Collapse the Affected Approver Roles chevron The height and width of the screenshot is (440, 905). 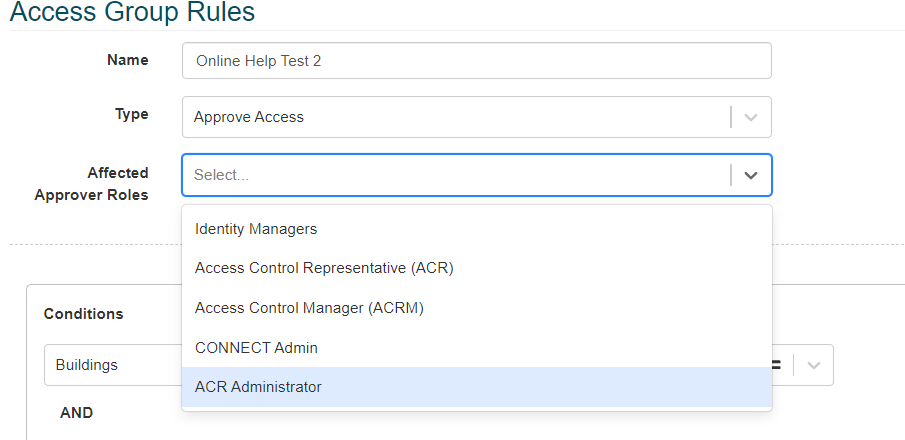point(750,175)
